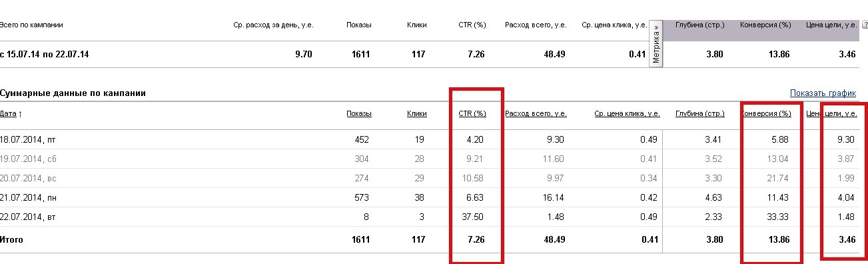
Task: Sort by the Дата ↑ column header
Action: coord(11,113)
